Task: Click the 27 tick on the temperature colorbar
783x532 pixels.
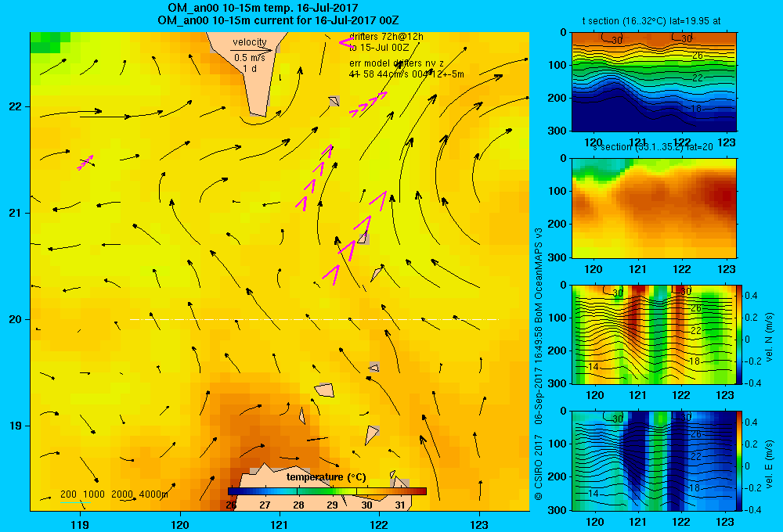Action: point(265,505)
